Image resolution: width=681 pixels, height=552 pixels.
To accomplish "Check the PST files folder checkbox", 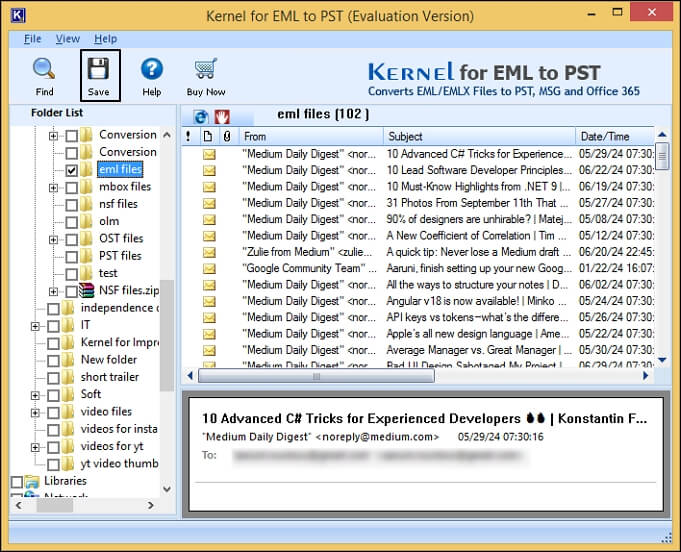I will (x=71, y=256).
